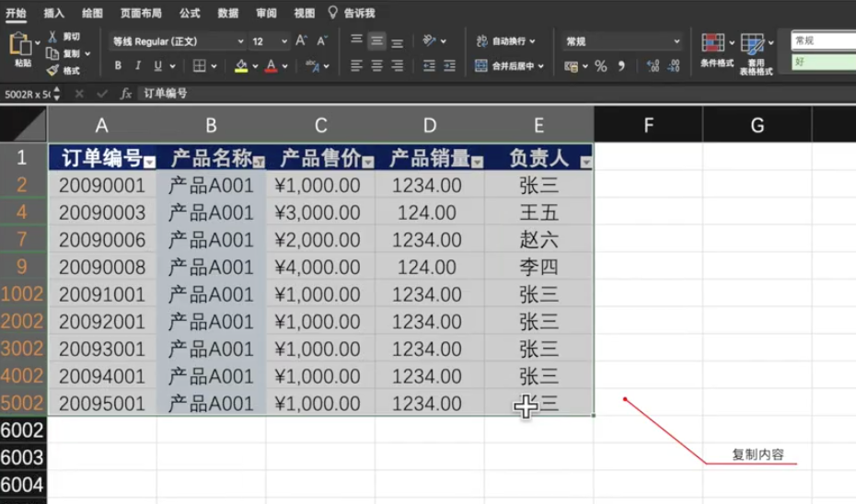
Task: Switch to the 视图 tab
Action: 304,13
